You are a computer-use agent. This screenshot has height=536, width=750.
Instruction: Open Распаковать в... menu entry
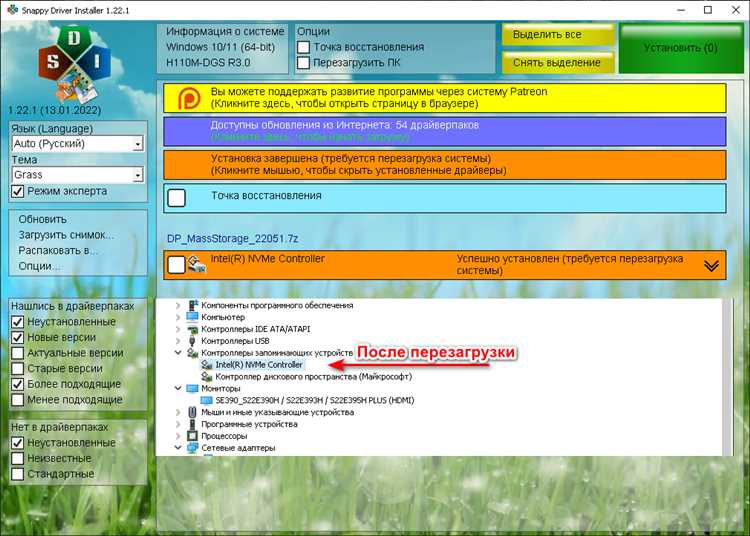point(58,251)
